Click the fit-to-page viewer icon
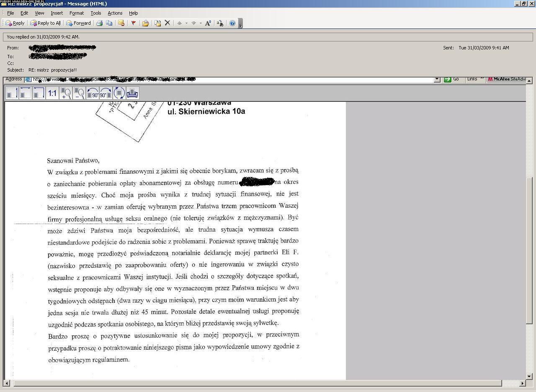 39,93
